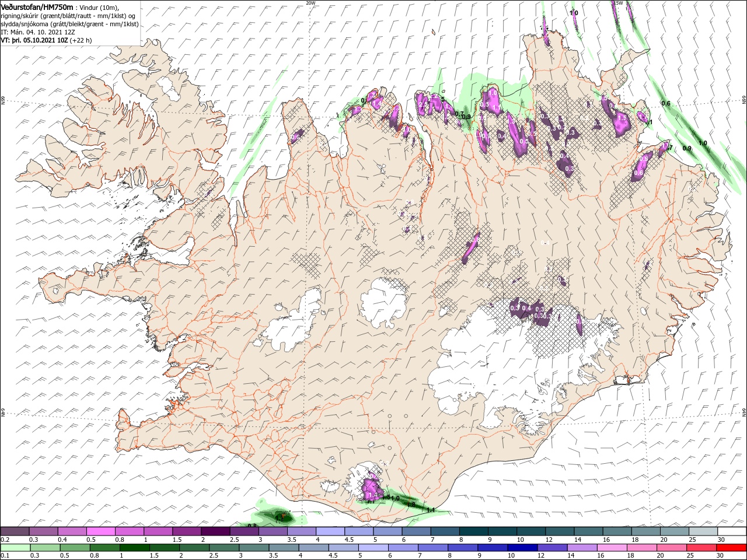Click the 0.1 value under the lower legend row
Image resolution: width=747 pixels, height=560 pixels.
click(x=5, y=556)
